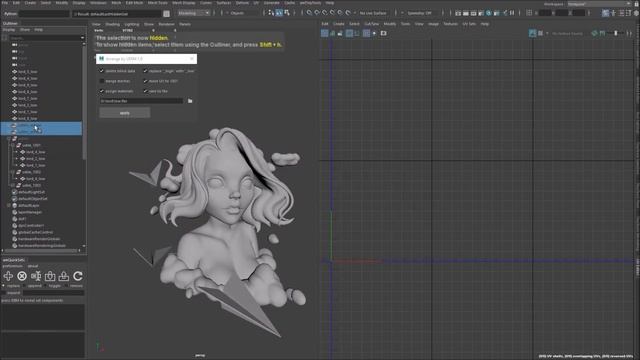
Task: Click the rename set icon
Action: (36, 276)
